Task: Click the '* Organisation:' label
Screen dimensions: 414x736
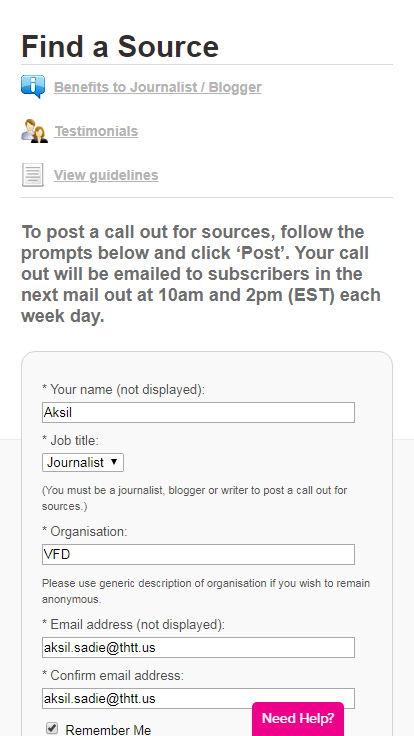Action: coord(85,531)
